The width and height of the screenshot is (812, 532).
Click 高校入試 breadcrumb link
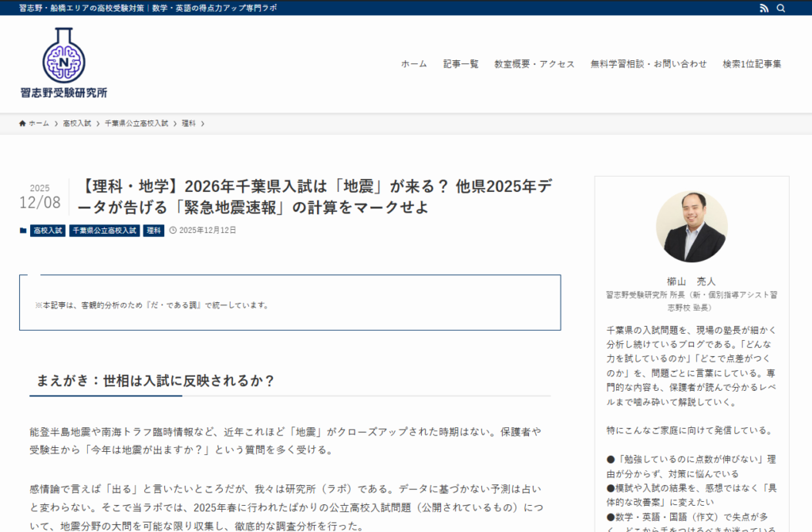coord(77,124)
